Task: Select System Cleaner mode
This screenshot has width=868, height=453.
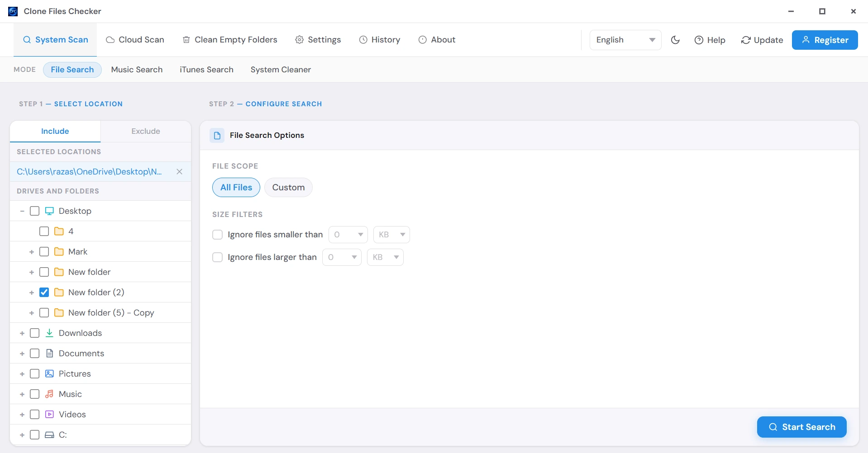Action: tap(281, 70)
